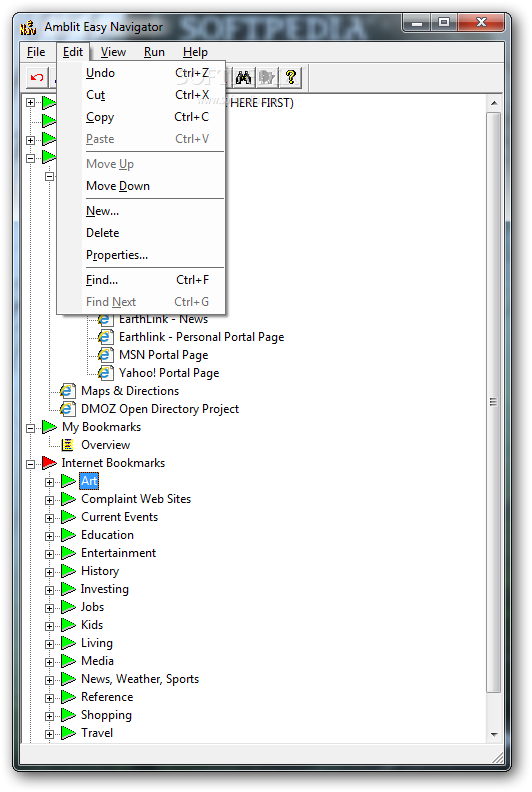The width and height of the screenshot is (532, 792).
Task: Click the green arrow icon of My Bookmarks
Action: pyautogui.click(x=49, y=427)
